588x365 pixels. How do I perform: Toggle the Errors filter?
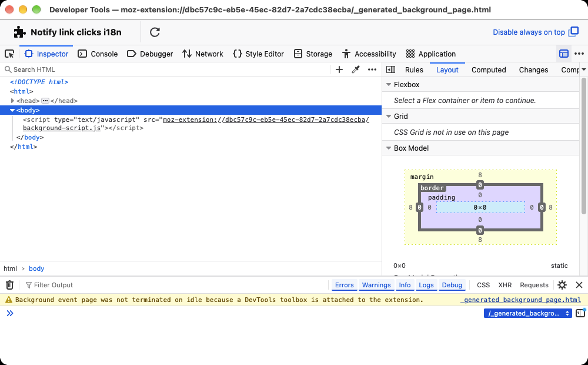click(x=344, y=285)
